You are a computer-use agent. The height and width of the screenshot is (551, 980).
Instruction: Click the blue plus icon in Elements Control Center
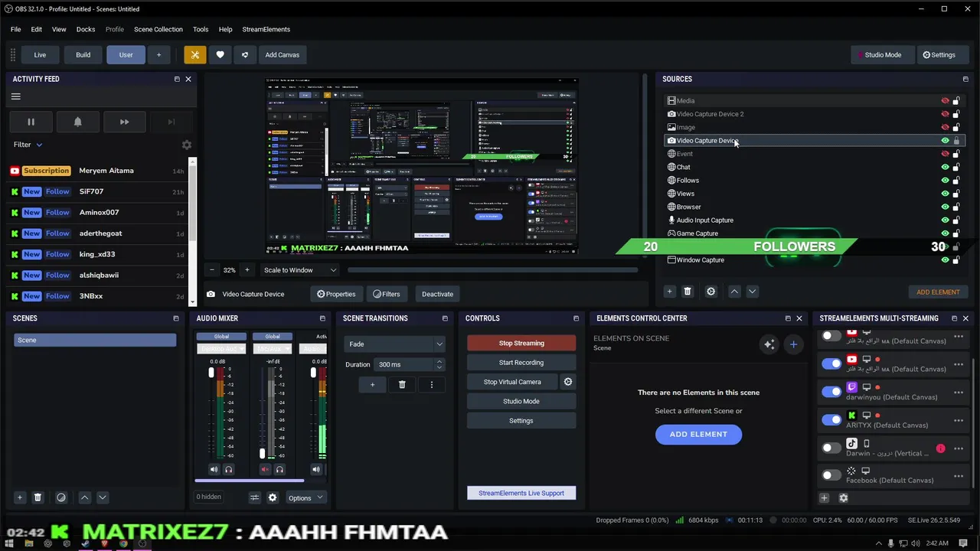coord(793,344)
